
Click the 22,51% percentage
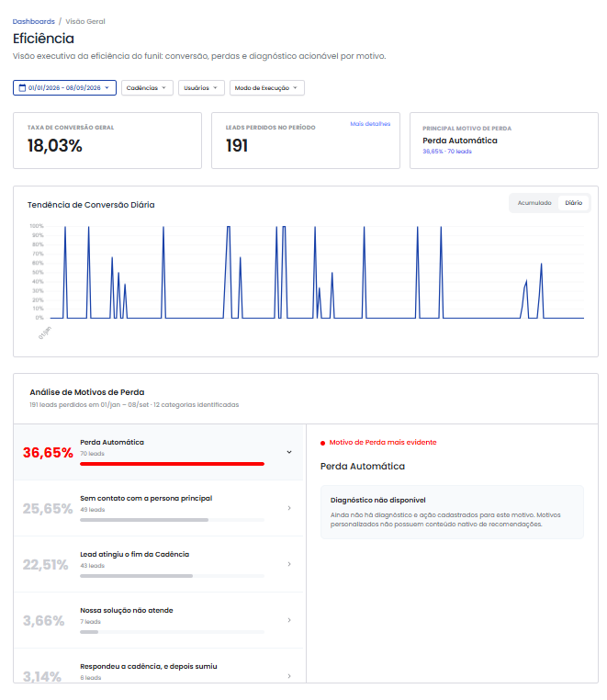(x=46, y=565)
